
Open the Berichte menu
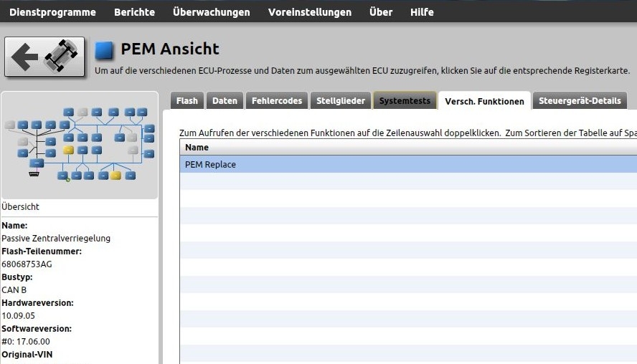coord(134,12)
